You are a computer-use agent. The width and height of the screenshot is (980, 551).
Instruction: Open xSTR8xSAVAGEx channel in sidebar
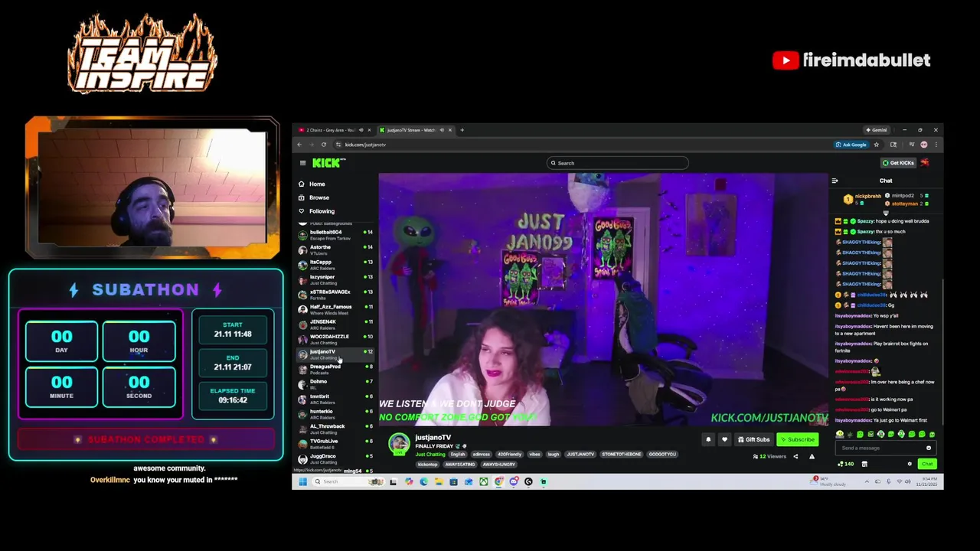click(x=335, y=295)
